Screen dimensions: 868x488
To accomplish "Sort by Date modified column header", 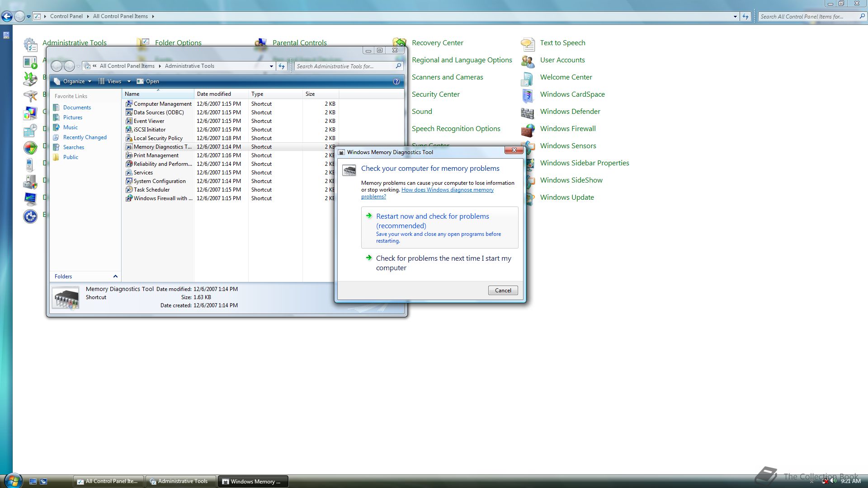I will pos(221,94).
